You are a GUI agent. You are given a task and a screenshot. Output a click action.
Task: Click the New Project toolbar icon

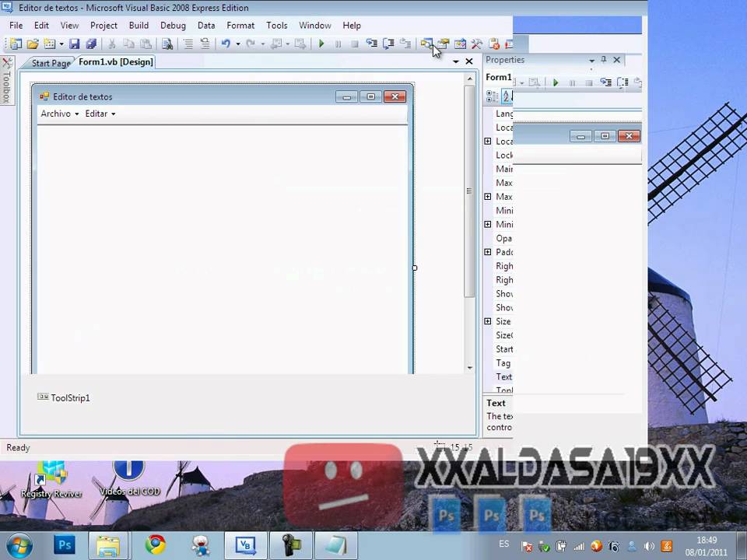click(16, 44)
